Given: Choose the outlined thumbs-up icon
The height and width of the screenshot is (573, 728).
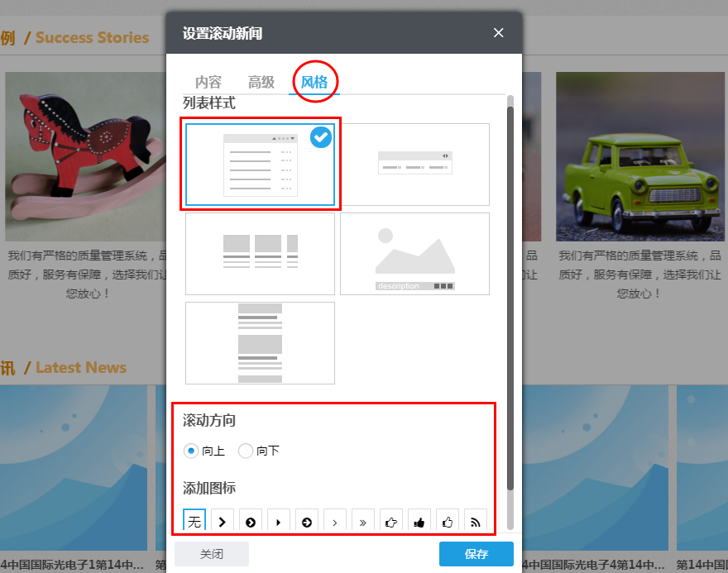Looking at the screenshot, I should point(447,520).
